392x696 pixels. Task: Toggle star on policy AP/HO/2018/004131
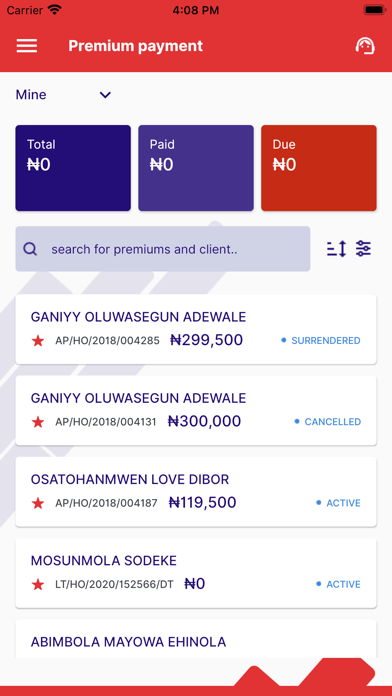click(38, 422)
